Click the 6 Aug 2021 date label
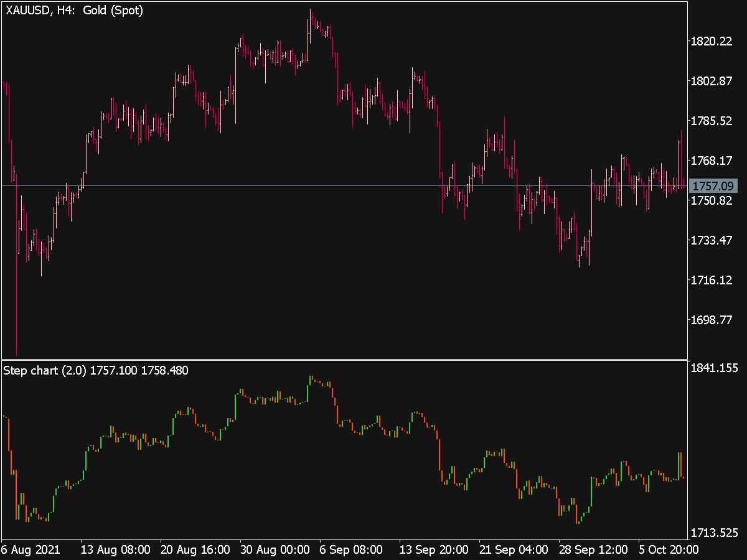Screen dimensions: 747x560 (x=31, y=550)
